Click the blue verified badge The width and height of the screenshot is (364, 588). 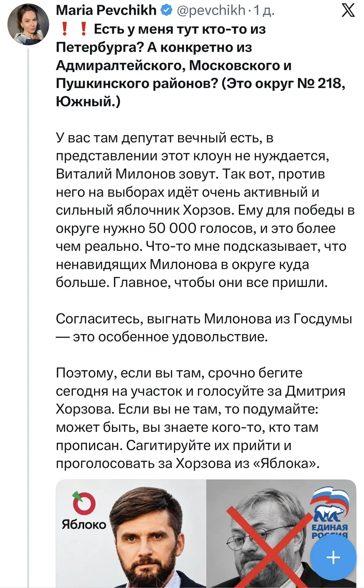(166, 11)
